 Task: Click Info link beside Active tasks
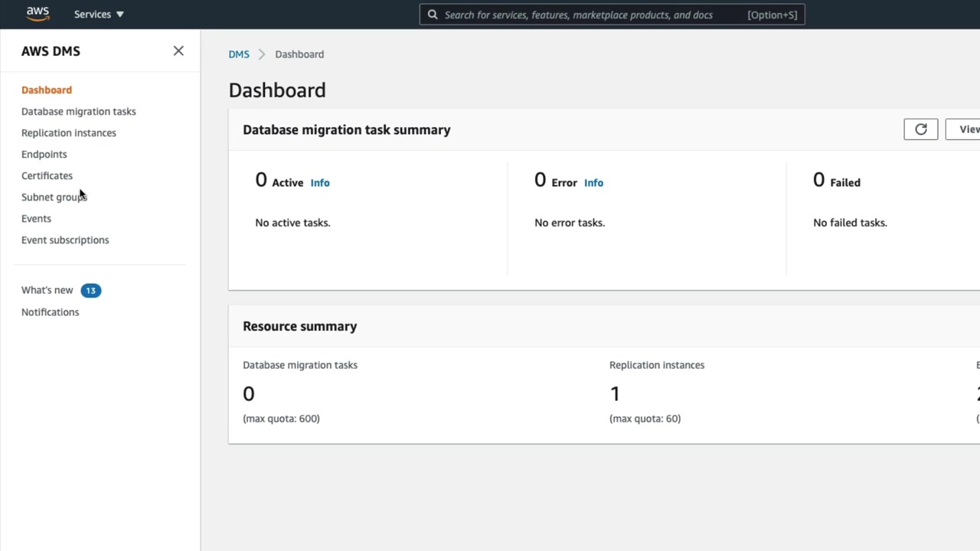click(320, 183)
